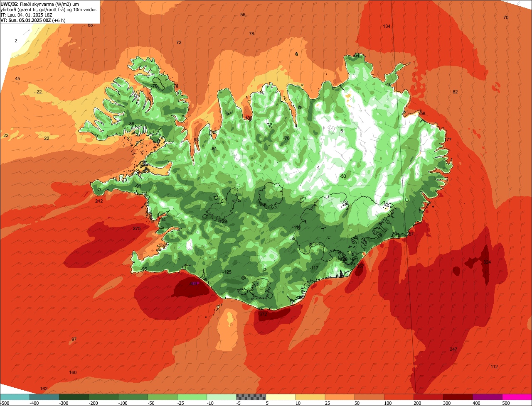
Task: Click the pale yellow 5 to 10 swatch
Action: pyautogui.click(x=281, y=397)
